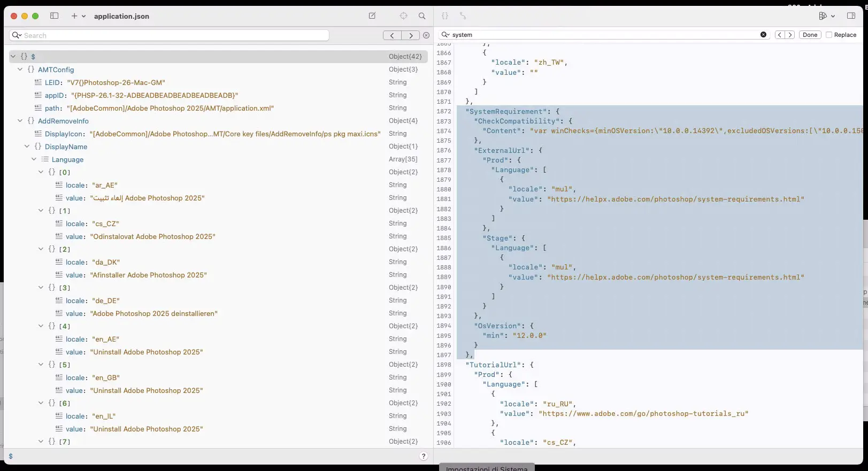Click line number 1880 in gutter

(x=444, y=189)
